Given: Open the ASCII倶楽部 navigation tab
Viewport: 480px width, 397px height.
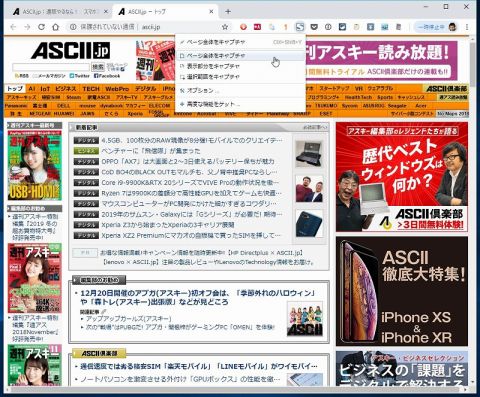Looking at the screenshot, I should click(446, 89).
